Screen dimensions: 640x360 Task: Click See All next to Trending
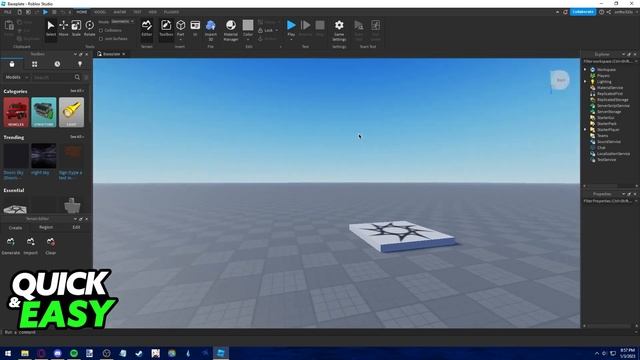[76, 137]
